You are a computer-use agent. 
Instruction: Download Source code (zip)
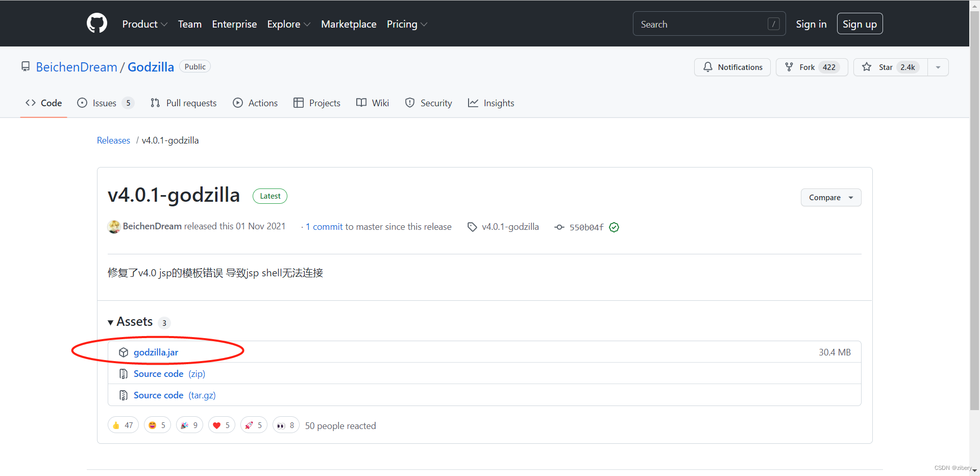[x=169, y=374]
